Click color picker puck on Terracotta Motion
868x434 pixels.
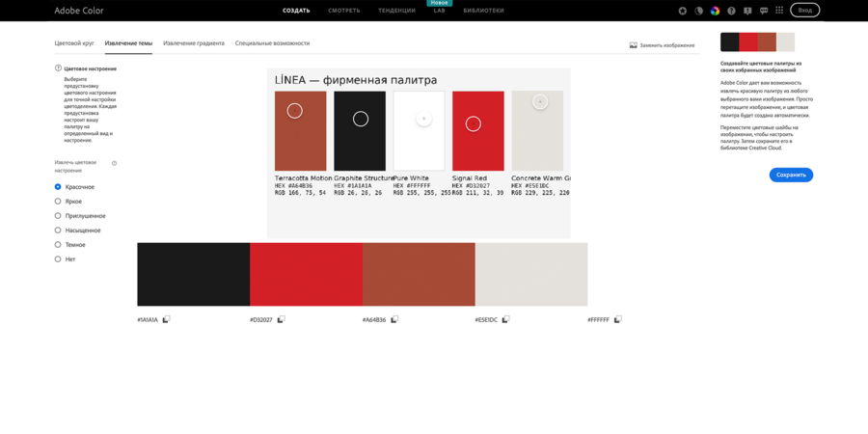294,111
